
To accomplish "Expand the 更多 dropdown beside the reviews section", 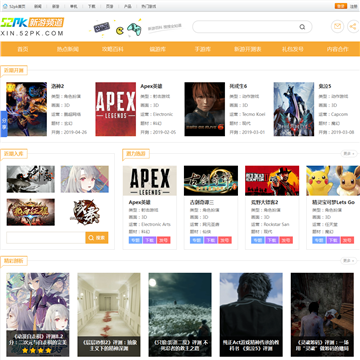I will tap(349, 261).
